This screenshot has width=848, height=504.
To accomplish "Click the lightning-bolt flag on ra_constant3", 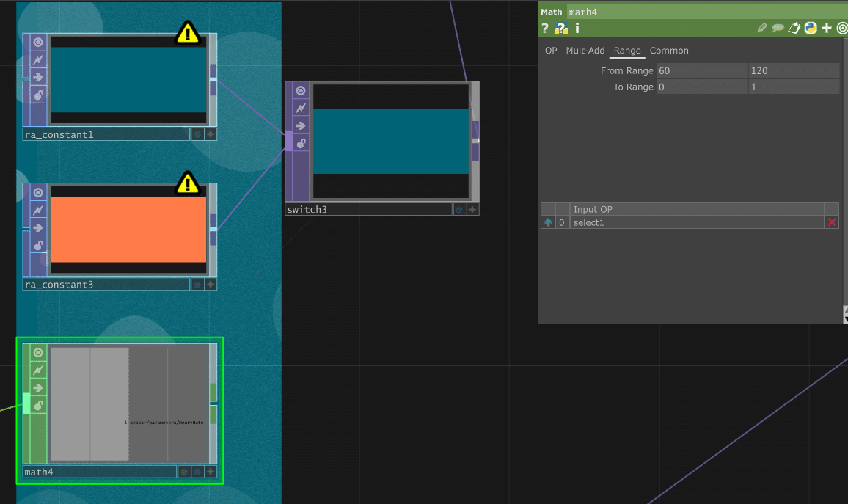I will click(x=38, y=210).
